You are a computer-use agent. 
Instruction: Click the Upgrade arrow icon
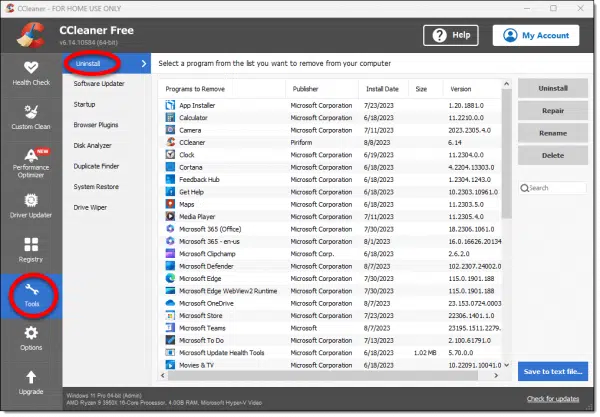[30, 381]
